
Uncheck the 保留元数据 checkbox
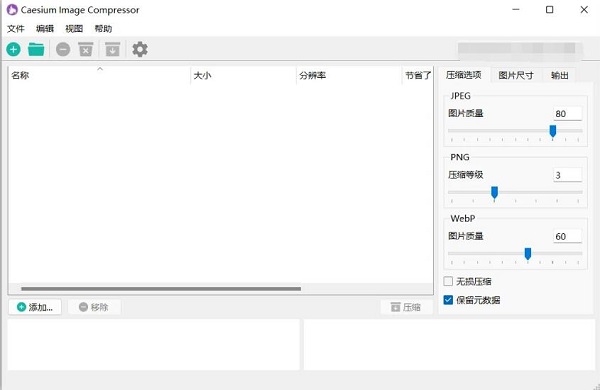click(x=448, y=300)
